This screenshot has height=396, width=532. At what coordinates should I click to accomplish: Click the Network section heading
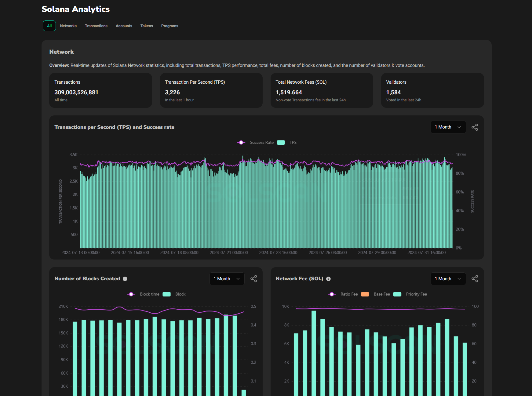click(62, 52)
